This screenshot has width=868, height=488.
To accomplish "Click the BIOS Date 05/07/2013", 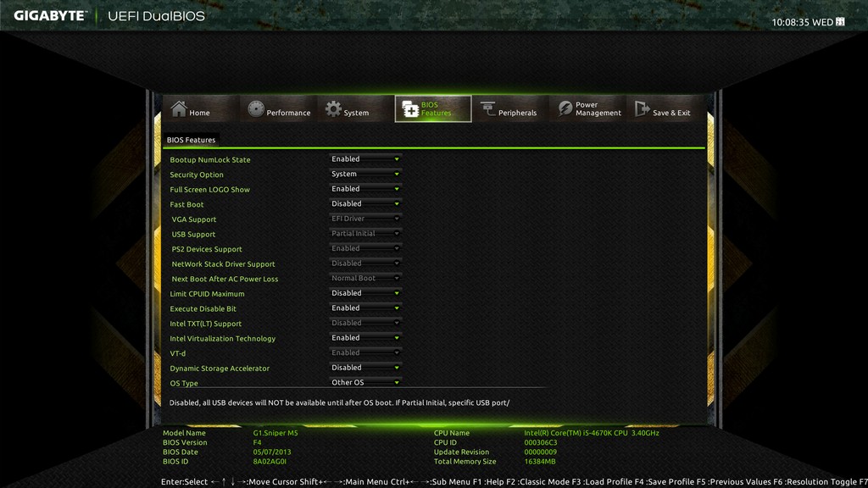I will [x=272, y=452].
